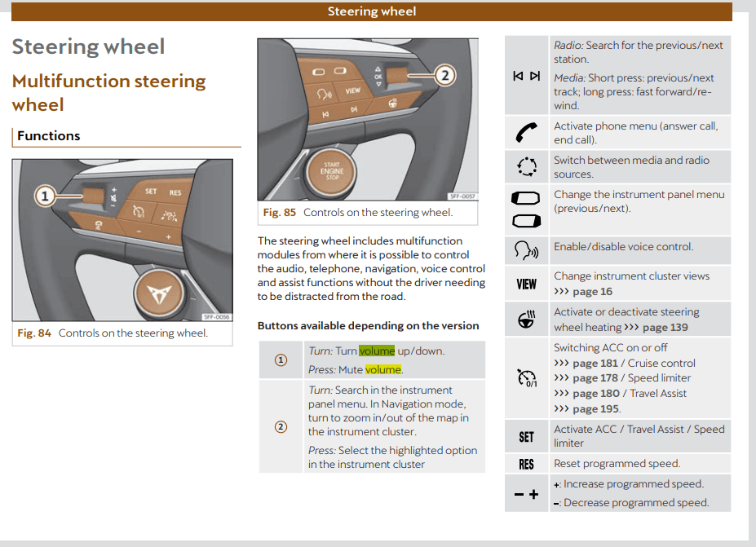This screenshot has width=756, height=547.
Task: Click highlighted word volume in Mute line
Action: pyautogui.click(x=383, y=370)
